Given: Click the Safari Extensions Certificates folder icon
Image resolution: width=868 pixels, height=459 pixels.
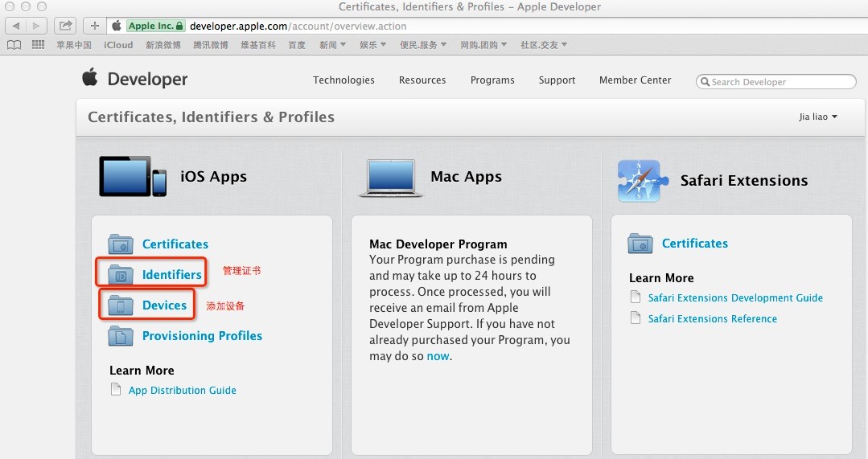Looking at the screenshot, I should 640,244.
